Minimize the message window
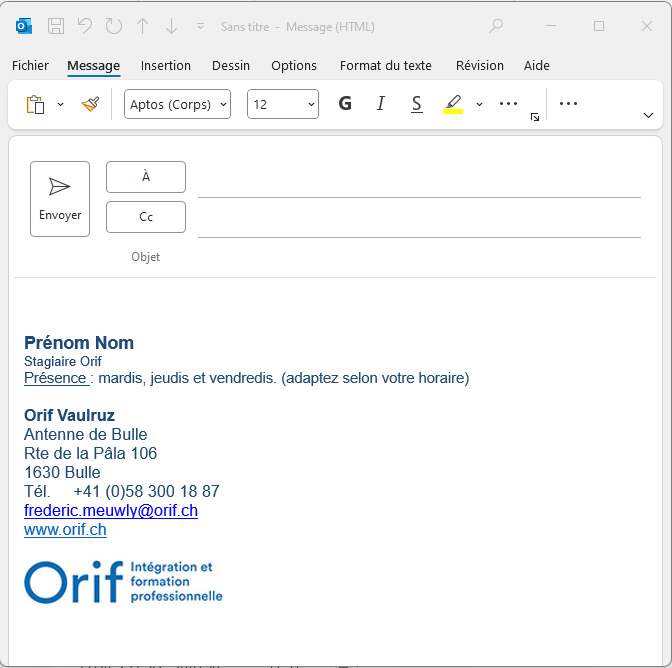This screenshot has width=672, height=668. click(551, 26)
